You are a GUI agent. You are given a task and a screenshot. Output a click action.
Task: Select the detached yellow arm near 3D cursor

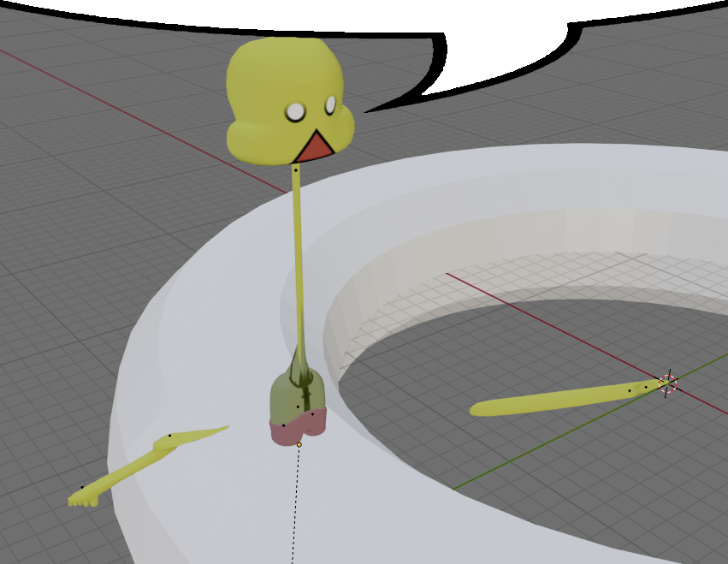(x=547, y=401)
